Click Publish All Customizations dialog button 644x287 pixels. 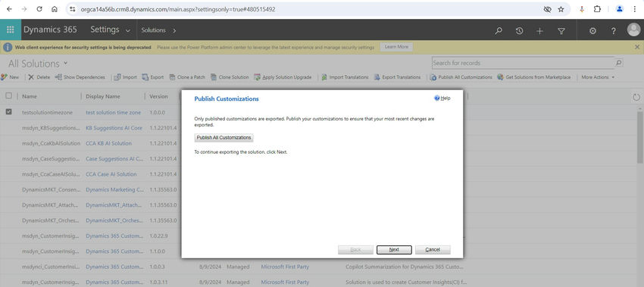pyautogui.click(x=224, y=138)
